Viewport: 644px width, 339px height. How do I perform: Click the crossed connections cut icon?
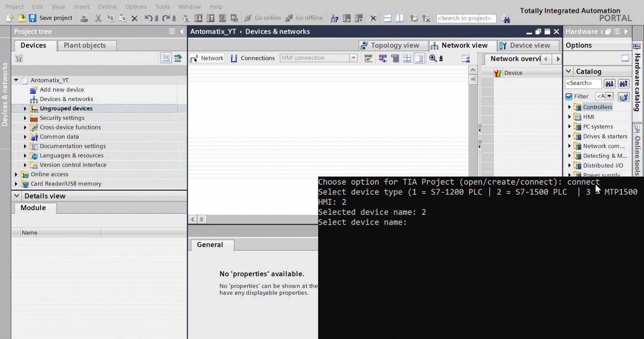373,18
